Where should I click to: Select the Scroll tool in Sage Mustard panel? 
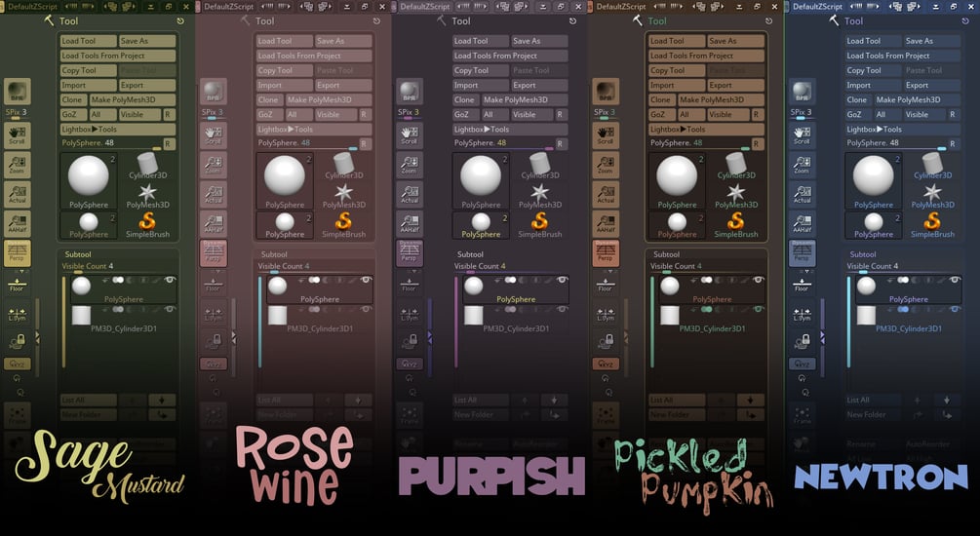pyautogui.click(x=17, y=135)
